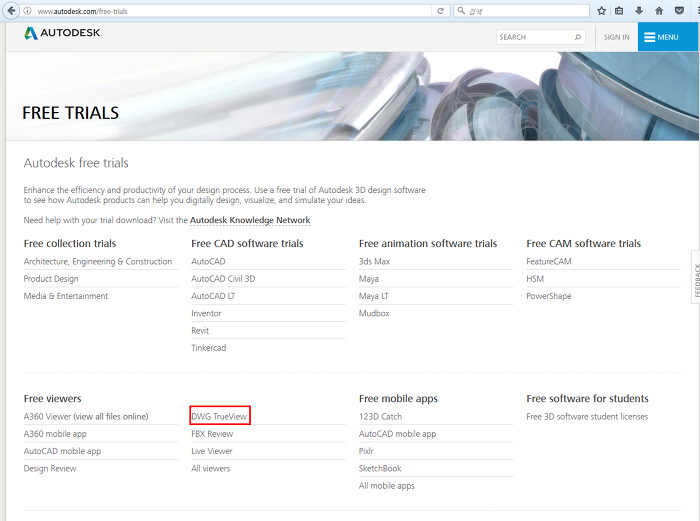Open the Live Viewer link
Viewport: 700px width, 521px height.
pyautogui.click(x=212, y=451)
